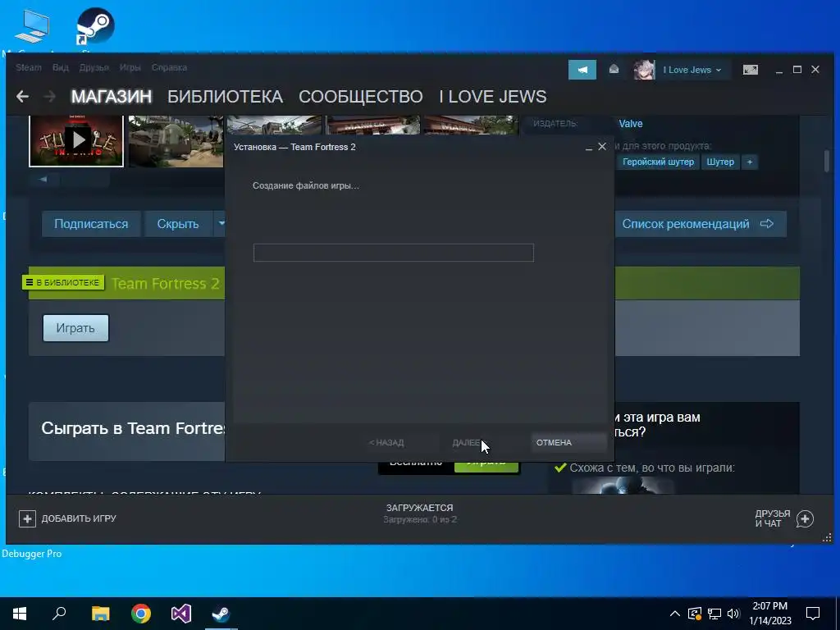Screen dimensions: 840x630
Task: Click the network tray icon
Action: click(714, 614)
